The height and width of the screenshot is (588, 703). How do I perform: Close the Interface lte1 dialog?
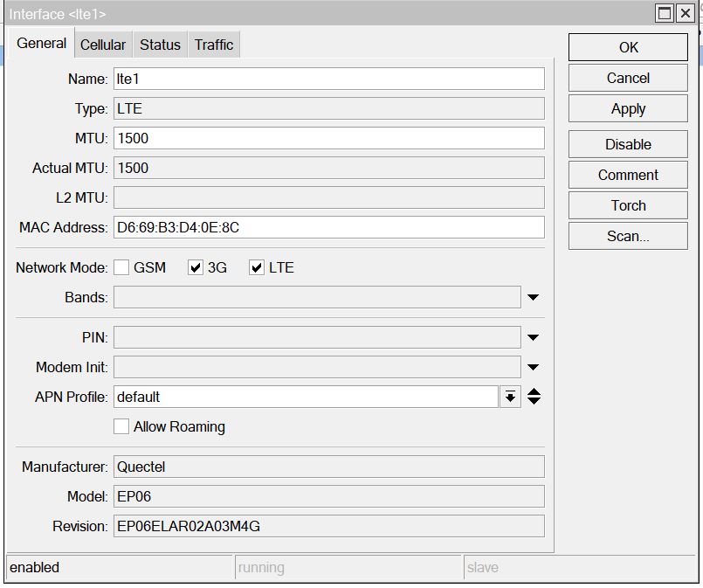(686, 13)
